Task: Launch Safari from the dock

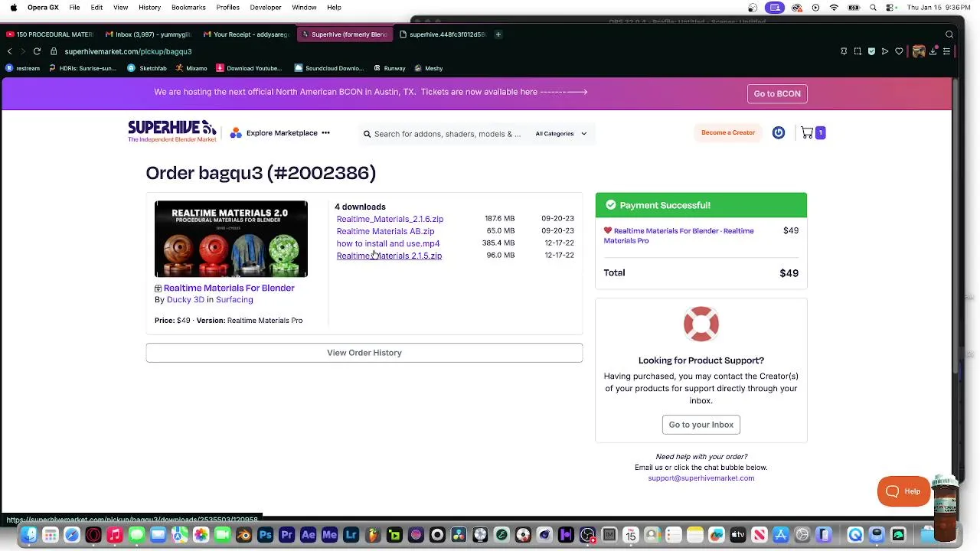Action: pyautogui.click(x=72, y=535)
